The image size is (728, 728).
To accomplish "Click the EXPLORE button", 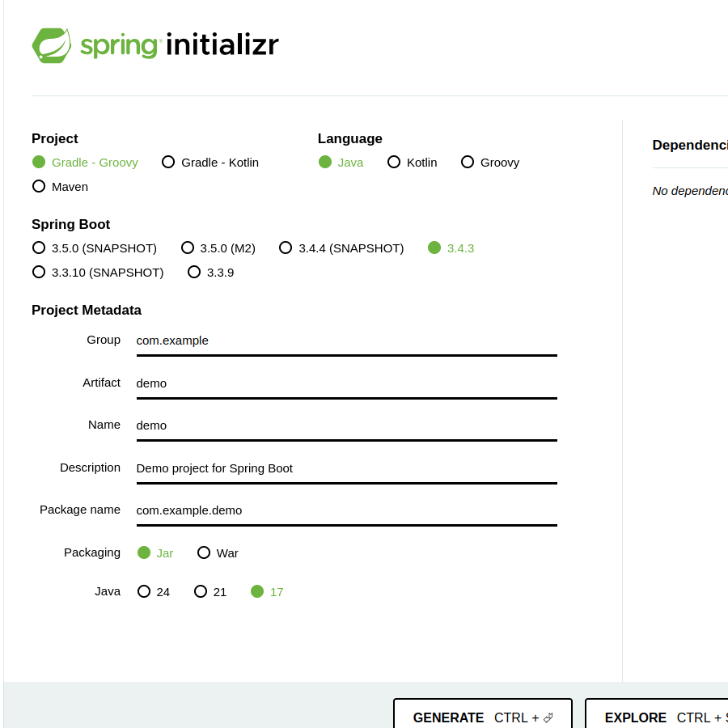I will click(657, 713).
